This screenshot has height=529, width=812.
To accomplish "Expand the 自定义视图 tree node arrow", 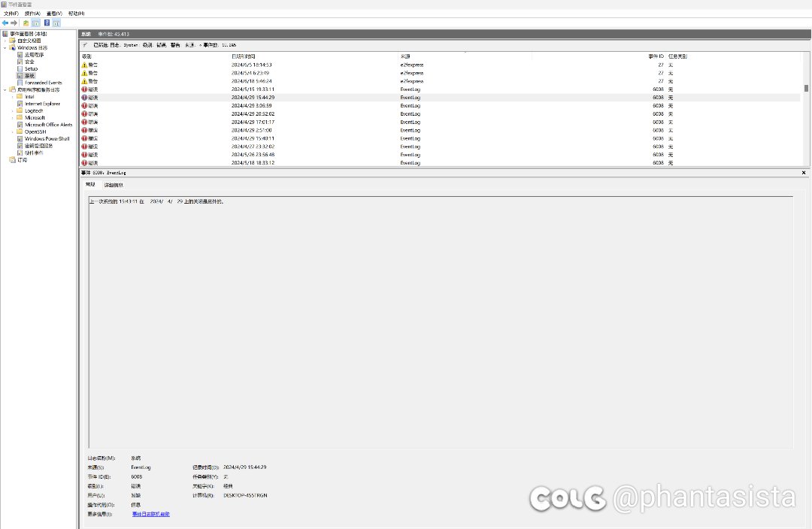I will (x=5, y=41).
